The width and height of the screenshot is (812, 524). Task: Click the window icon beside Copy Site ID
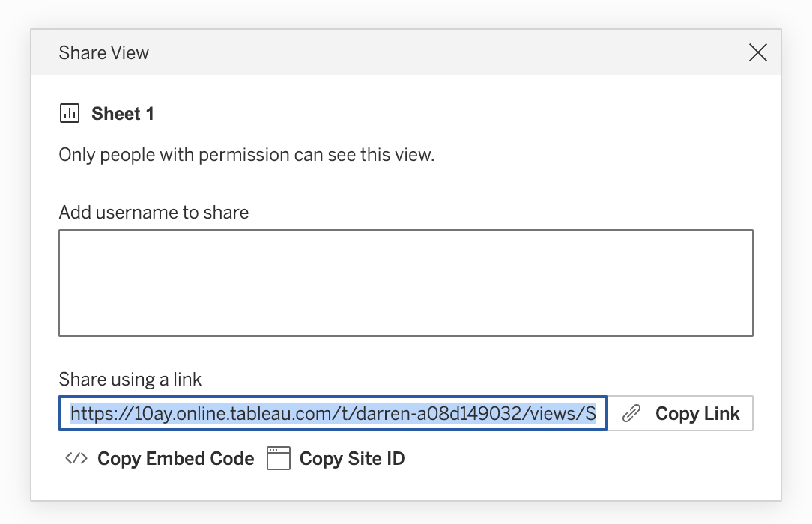coord(279,458)
